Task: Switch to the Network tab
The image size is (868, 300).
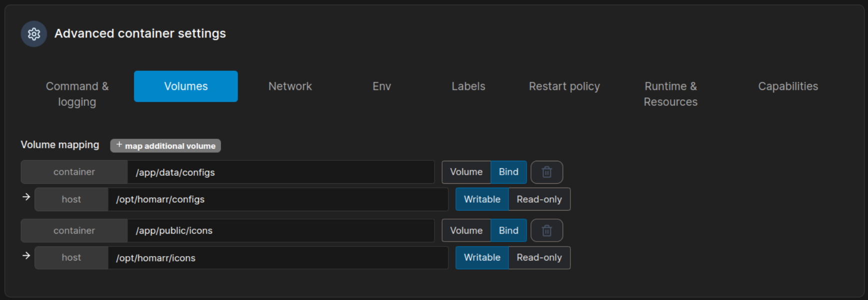Action: 290,86
